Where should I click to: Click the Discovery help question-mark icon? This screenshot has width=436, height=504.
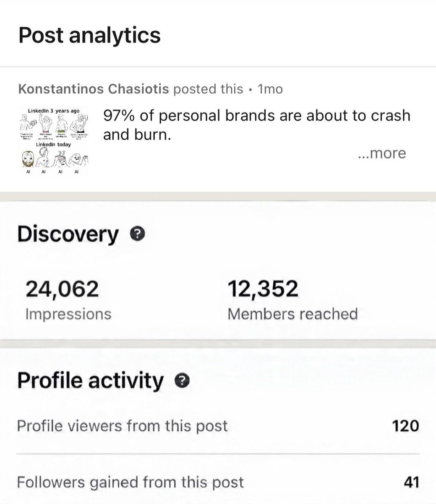[138, 234]
